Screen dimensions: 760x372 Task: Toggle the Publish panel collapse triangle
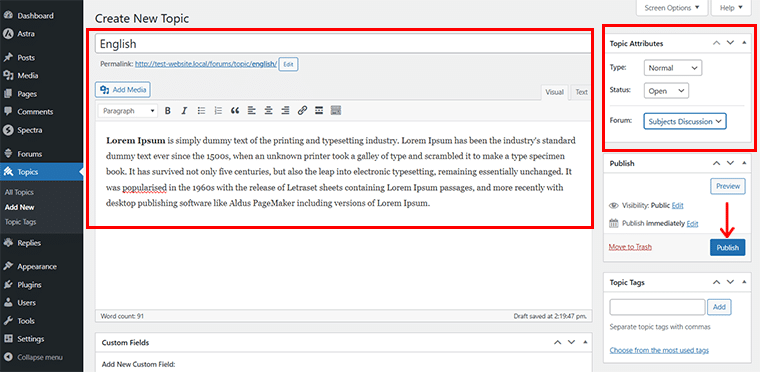(744, 163)
